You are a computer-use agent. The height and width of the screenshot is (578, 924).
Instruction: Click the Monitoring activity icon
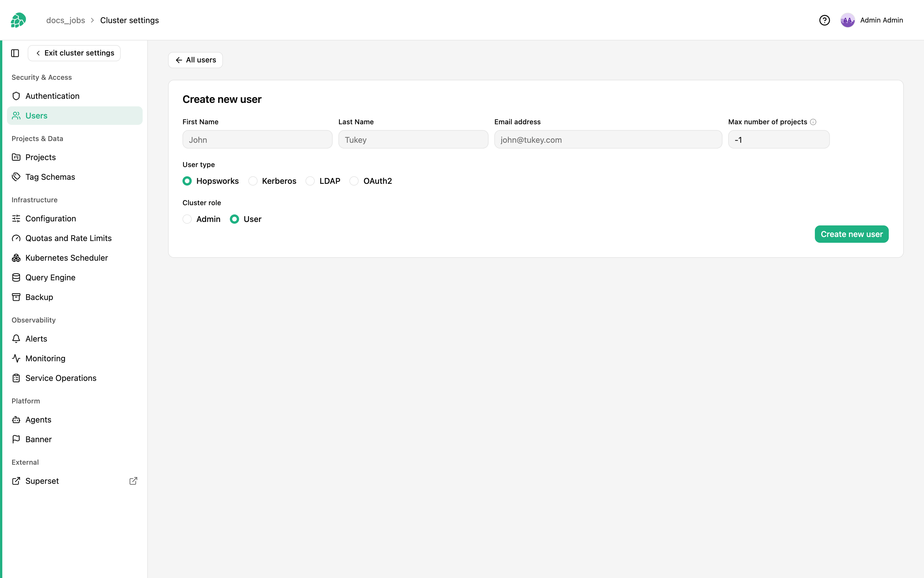click(16, 358)
